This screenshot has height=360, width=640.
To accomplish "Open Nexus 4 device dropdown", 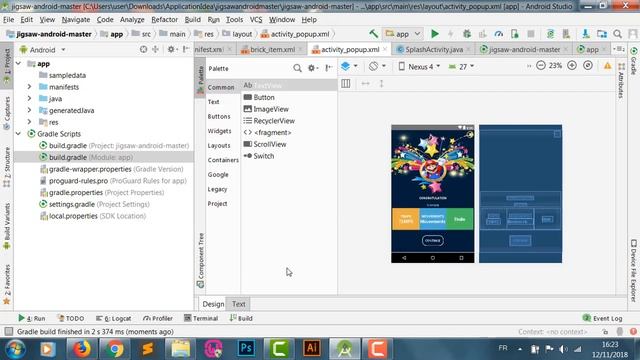I will tap(419, 66).
